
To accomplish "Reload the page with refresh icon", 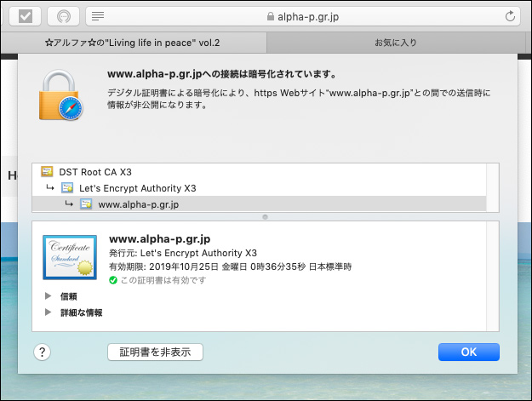I will point(510,16).
